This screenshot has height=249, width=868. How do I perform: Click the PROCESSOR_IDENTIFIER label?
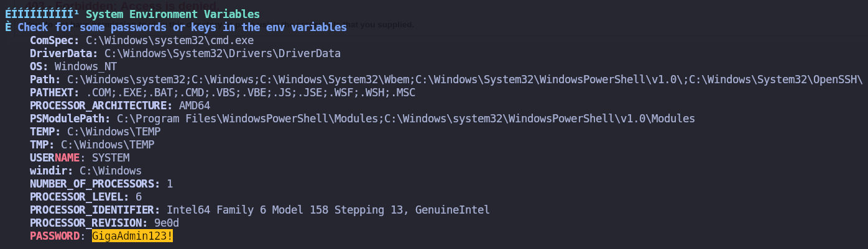[95, 210]
